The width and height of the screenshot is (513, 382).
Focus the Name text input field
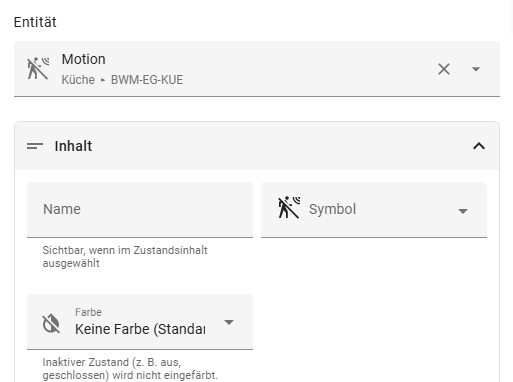click(x=140, y=210)
